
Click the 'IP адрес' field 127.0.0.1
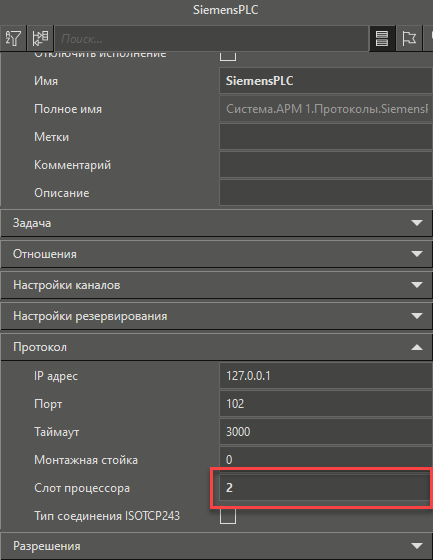tap(326, 376)
